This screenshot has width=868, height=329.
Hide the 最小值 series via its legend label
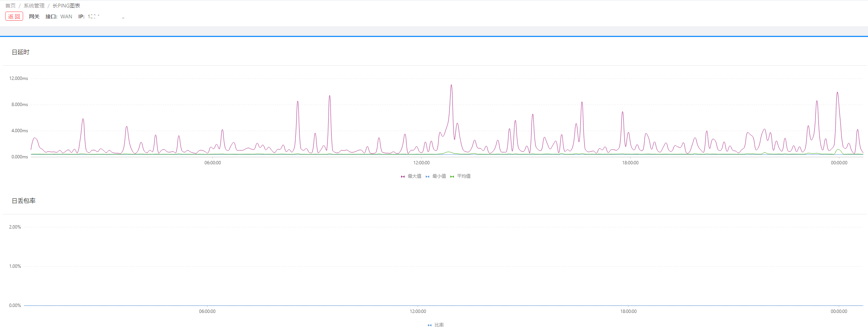click(439, 176)
